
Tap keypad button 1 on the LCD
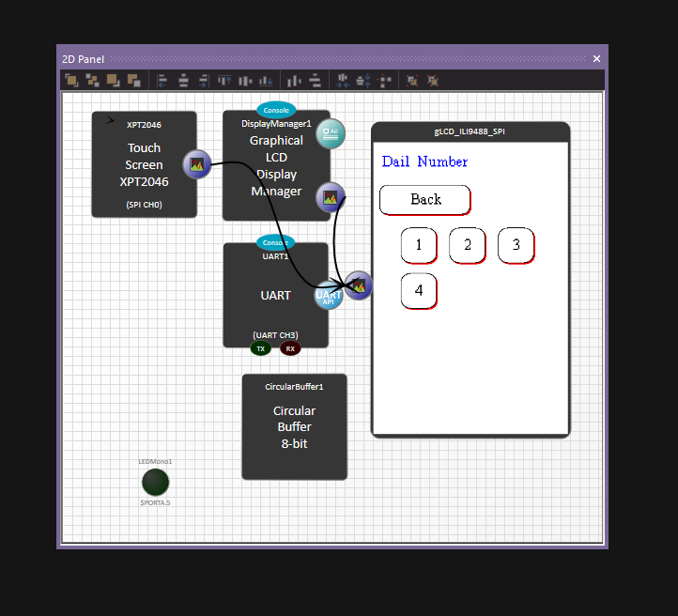(419, 245)
